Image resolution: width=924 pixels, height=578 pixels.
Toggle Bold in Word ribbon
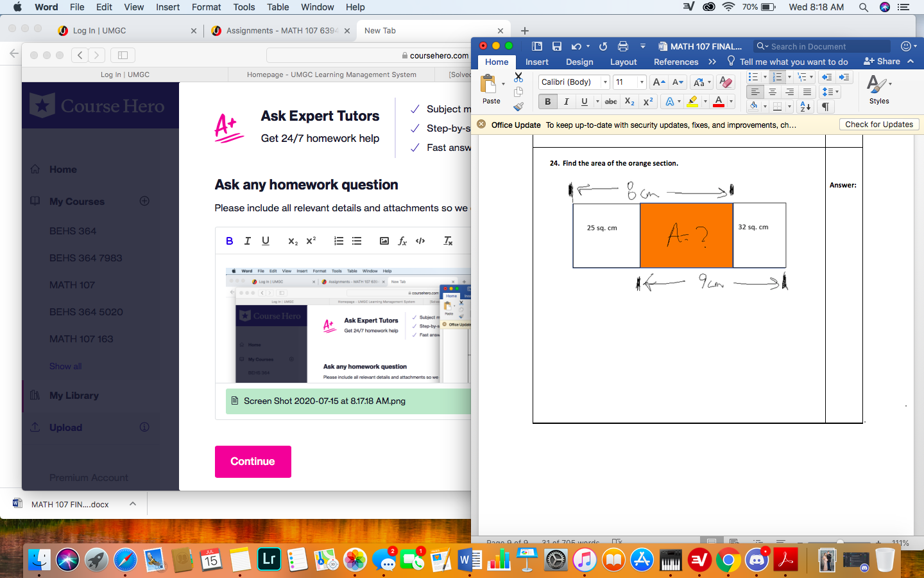point(547,101)
